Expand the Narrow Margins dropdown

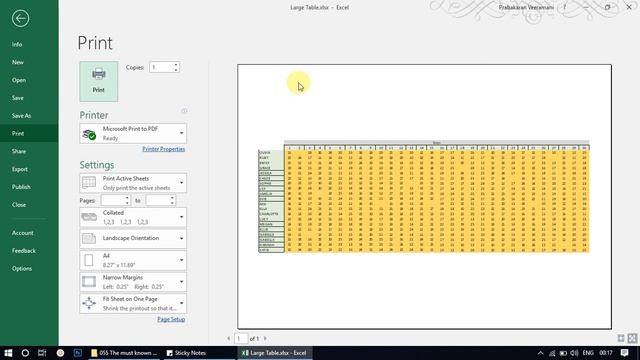[133, 282]
